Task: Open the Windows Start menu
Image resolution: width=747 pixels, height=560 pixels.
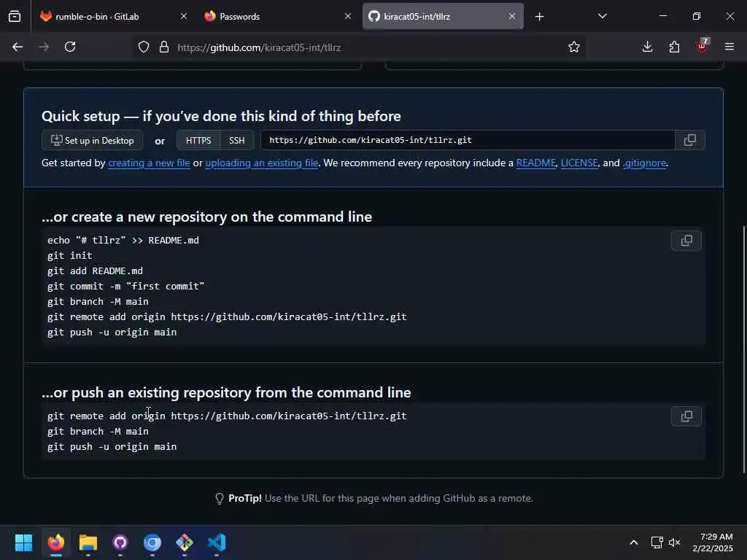Action: point(23,542)
